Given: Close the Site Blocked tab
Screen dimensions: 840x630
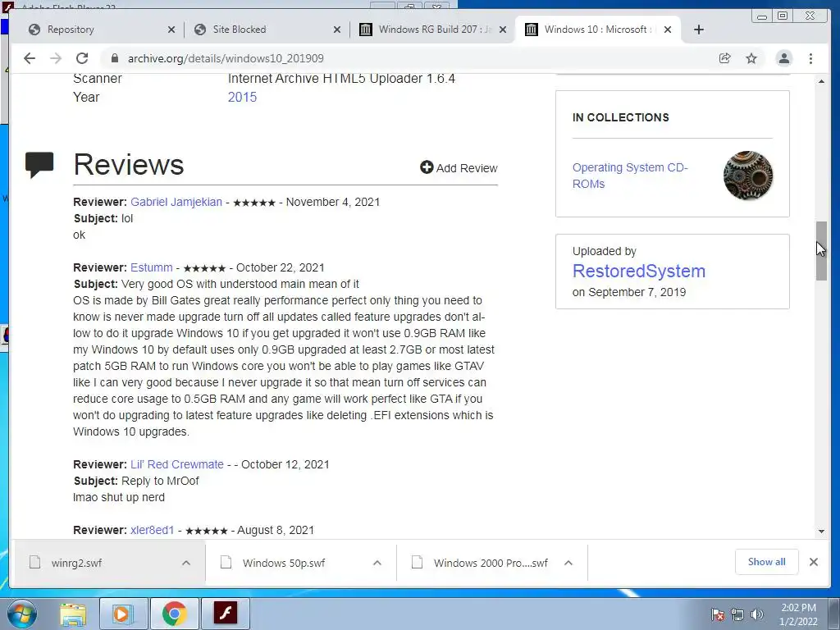Looking at the screenshot, I should pyautogui.click(x=337, y=30).
